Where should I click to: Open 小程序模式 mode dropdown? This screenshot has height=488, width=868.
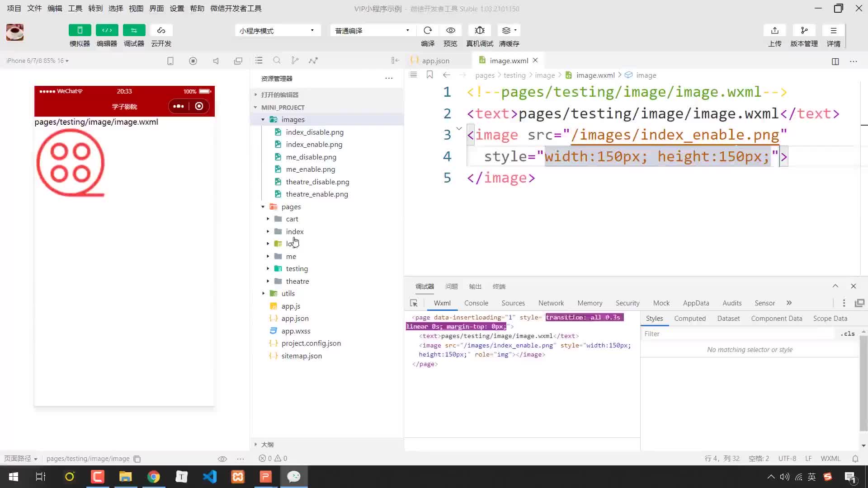click(277, 30)
